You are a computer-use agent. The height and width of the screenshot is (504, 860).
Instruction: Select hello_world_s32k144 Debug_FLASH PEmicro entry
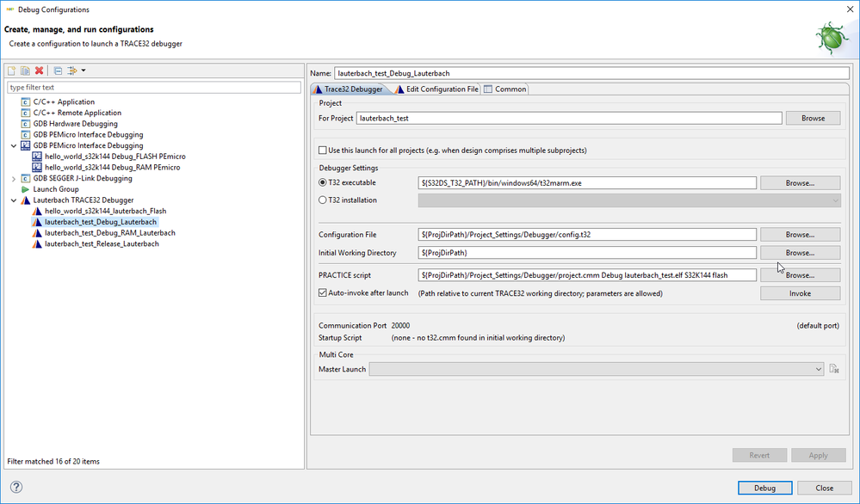115,157
